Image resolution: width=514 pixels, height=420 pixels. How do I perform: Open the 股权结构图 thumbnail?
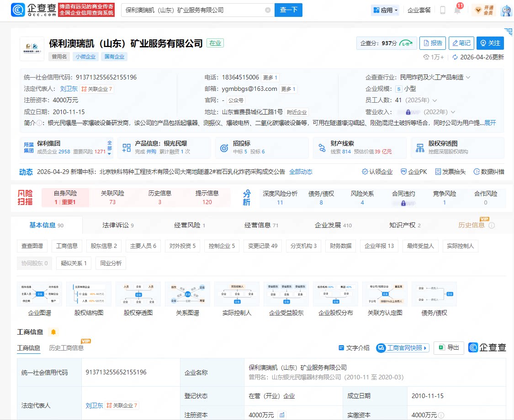(89, 299)
